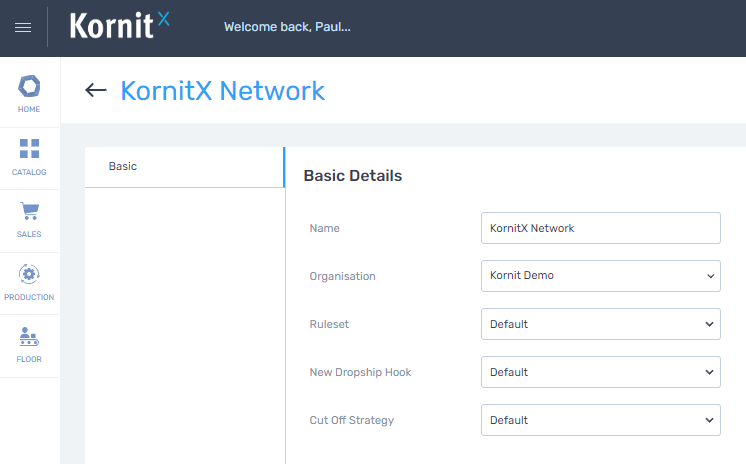
Task: Open the New Dropship Hook dropdown
Action: click(600, 372)
